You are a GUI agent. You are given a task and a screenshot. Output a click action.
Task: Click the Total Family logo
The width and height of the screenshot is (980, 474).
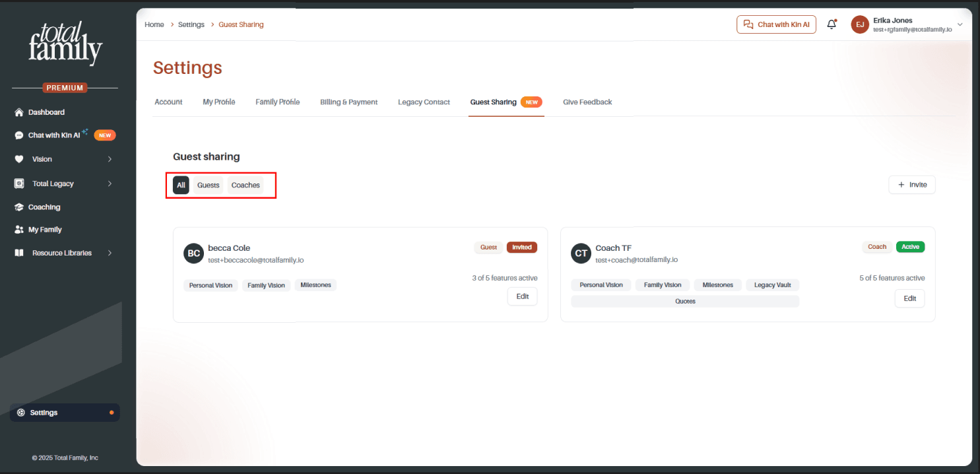click(x=65, y=44)
